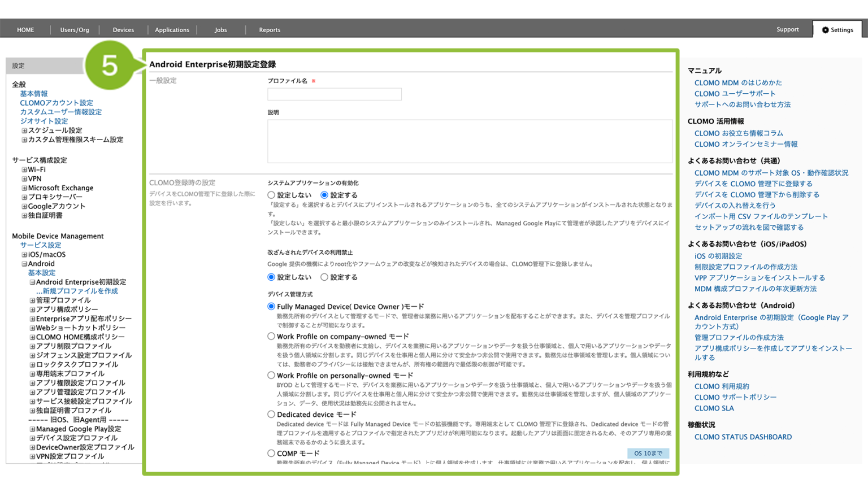Image resolution: width=868 pixels, height=488 pixels.
Task: Select Fully Managed Device mode radio
Action: point(271,307)
